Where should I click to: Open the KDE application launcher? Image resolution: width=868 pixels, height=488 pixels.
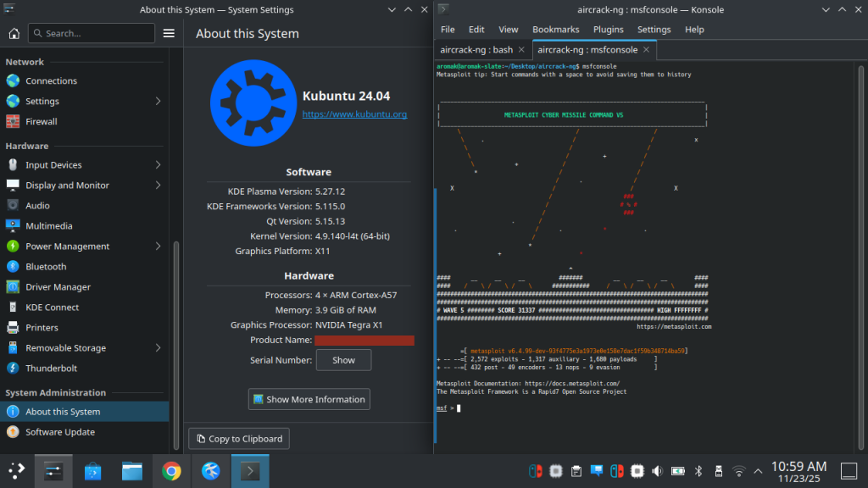[16, 470]
